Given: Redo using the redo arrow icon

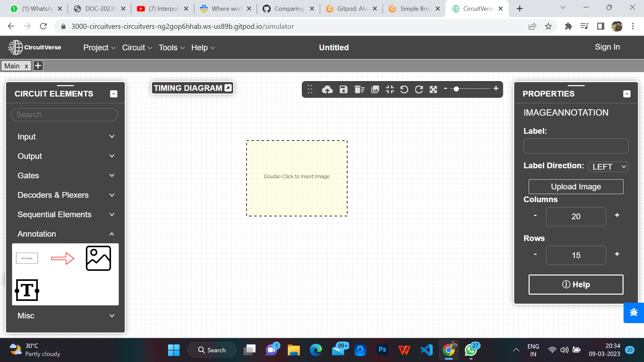Looking at the screenshot, I should pyautogui.click(x=419, y=89).
